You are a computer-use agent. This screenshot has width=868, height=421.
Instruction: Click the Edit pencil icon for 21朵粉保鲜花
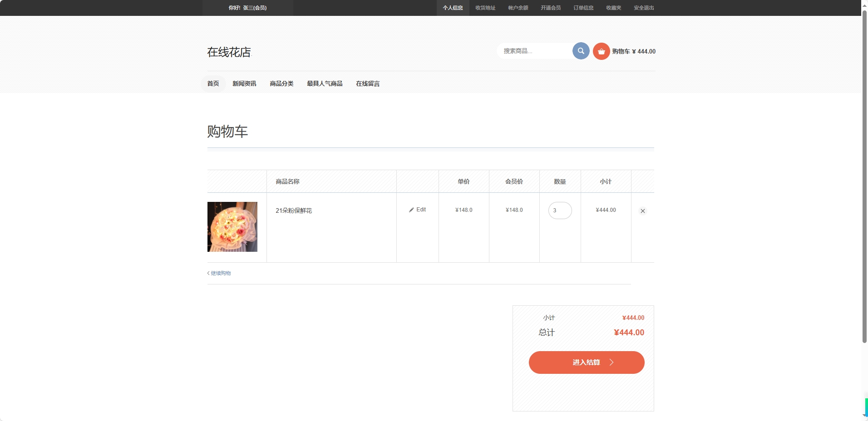tap(411, 210)
